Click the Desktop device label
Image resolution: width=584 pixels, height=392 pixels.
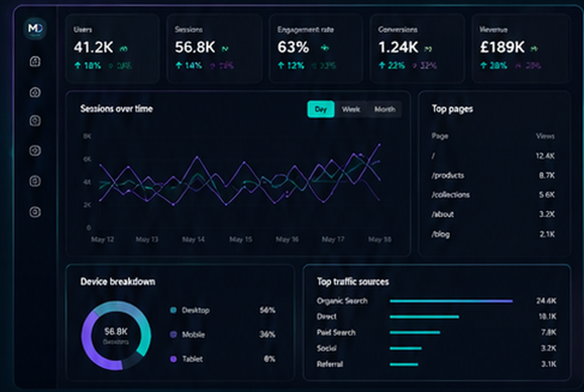tap(195, 310)
